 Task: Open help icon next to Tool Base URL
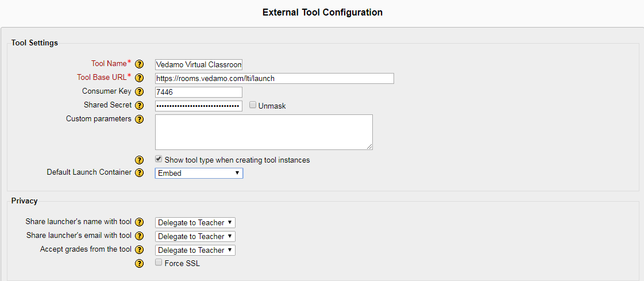[x=140, y=78]
